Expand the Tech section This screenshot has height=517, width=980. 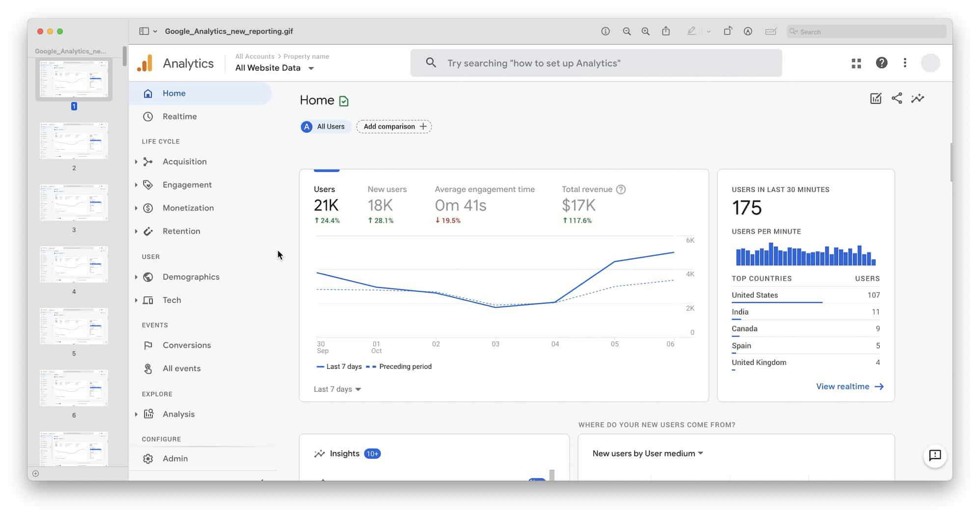click(x=136, y=300)
